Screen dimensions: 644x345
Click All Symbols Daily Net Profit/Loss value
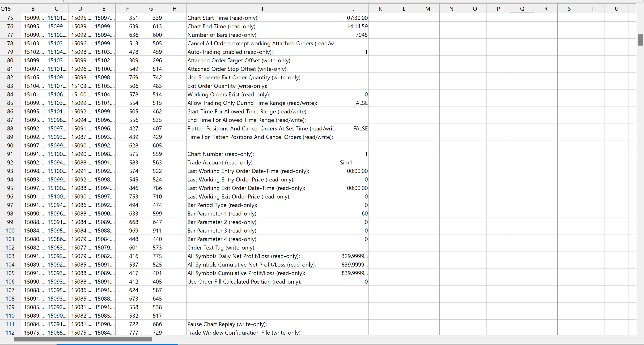tap(353, 256)
